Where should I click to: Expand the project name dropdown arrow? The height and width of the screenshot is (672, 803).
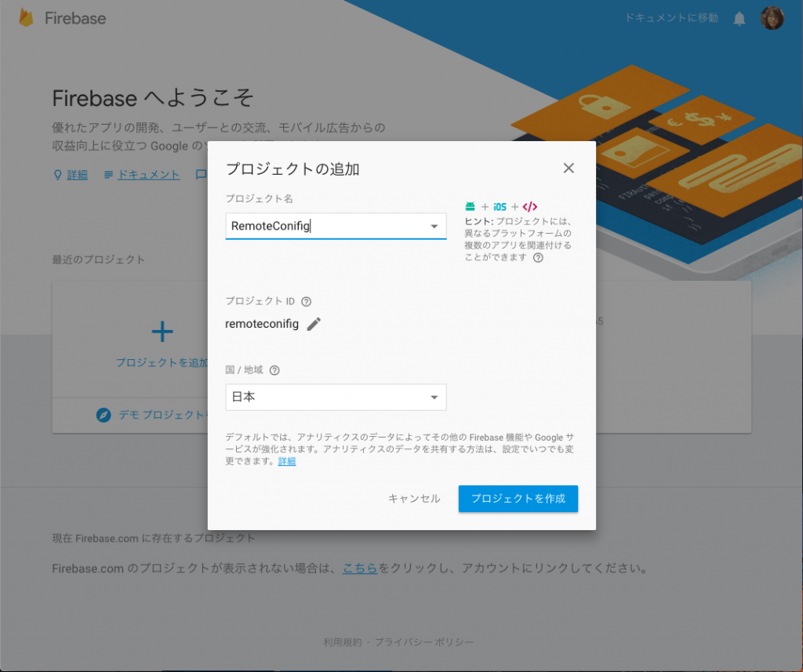[434, 226]
